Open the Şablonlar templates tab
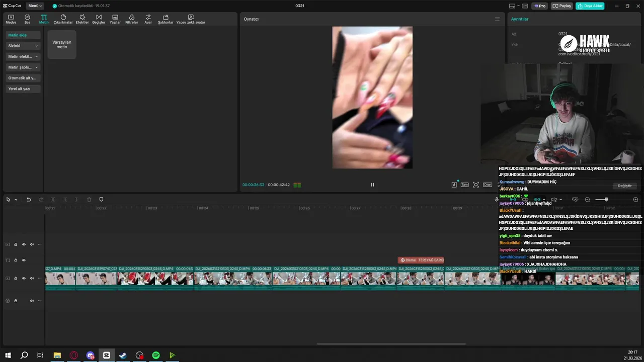Image resolution: width=644 pixels, height=362 pixels. pos(166,19)
